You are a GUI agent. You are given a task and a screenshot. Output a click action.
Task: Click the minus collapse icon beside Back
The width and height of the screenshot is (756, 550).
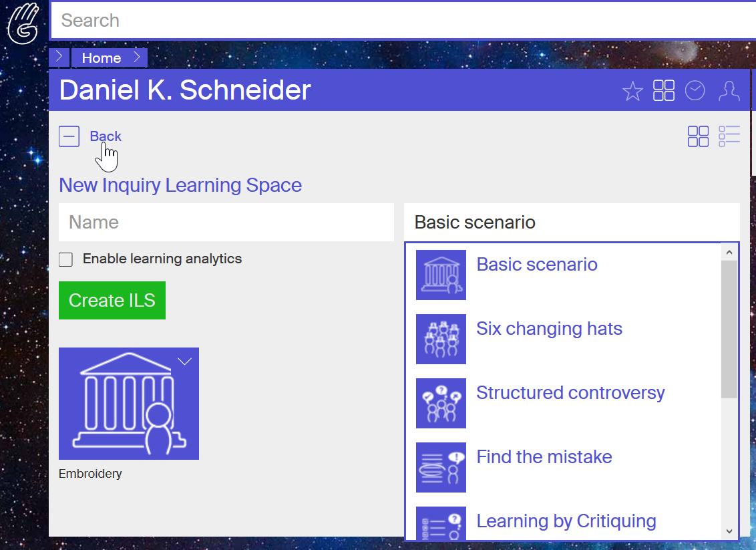pyautogui.click(x=69, y=136)
